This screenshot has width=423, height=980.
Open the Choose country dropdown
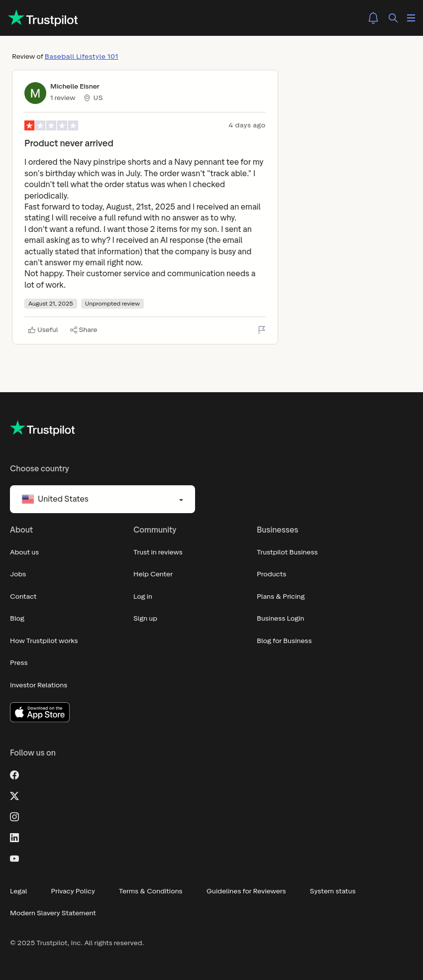pos(103,499)
